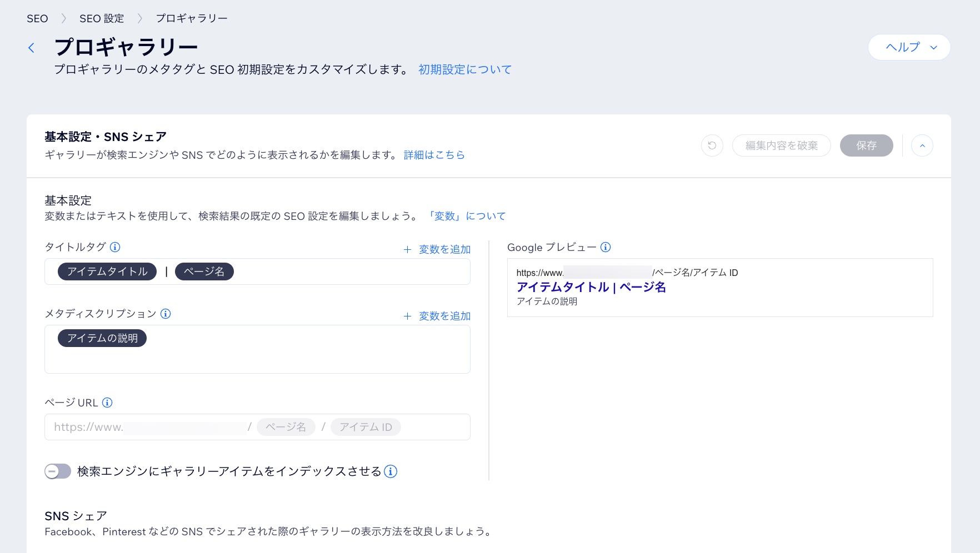
Task: Click info icon next to ページ URL
Action: click(x=107, y=403)
